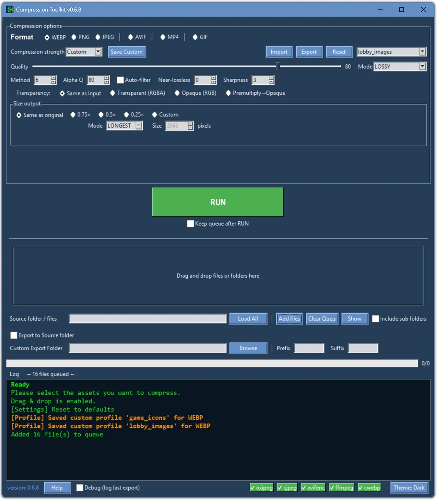The width and height of the screenshot is (440, 504).
Task: Click the oxipng status indicator
Action: coord(261,487)
